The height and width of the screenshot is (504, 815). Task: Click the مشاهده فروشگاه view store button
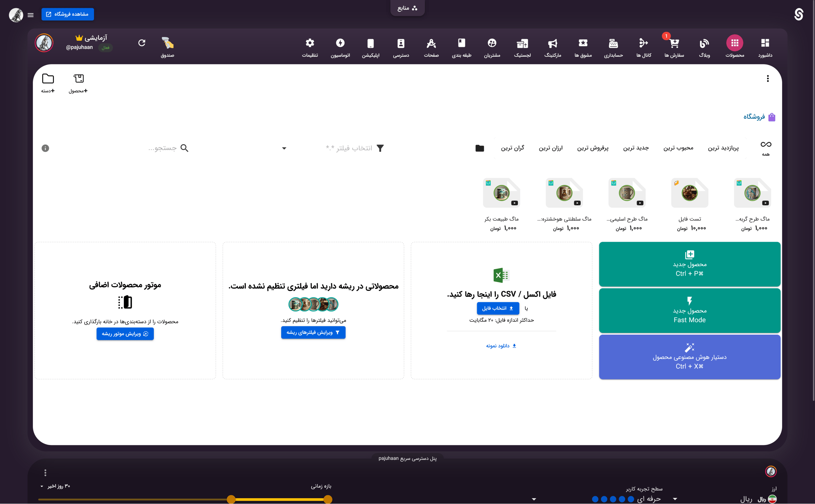[68, 14]
